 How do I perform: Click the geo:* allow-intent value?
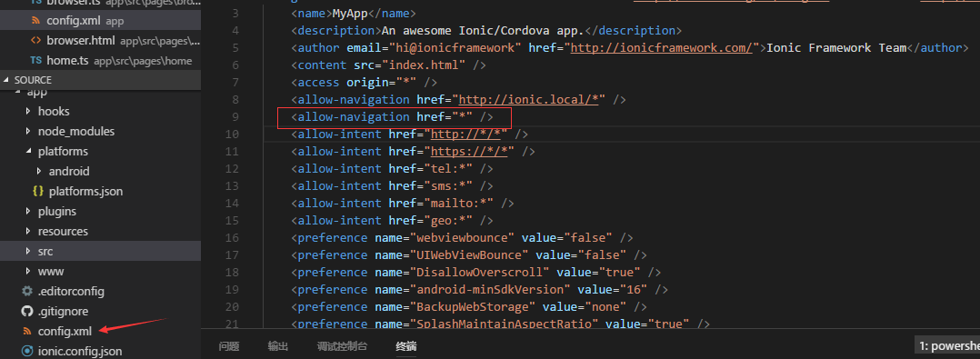(x=449, y=220)
